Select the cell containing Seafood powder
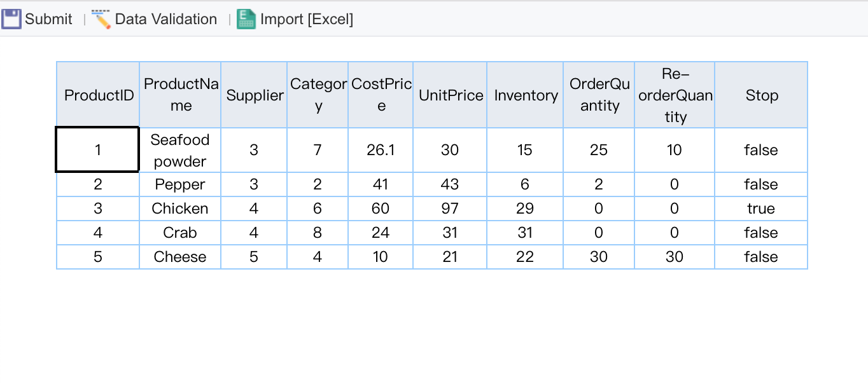This screenshot has width=868, height=384. click(180, 149)
